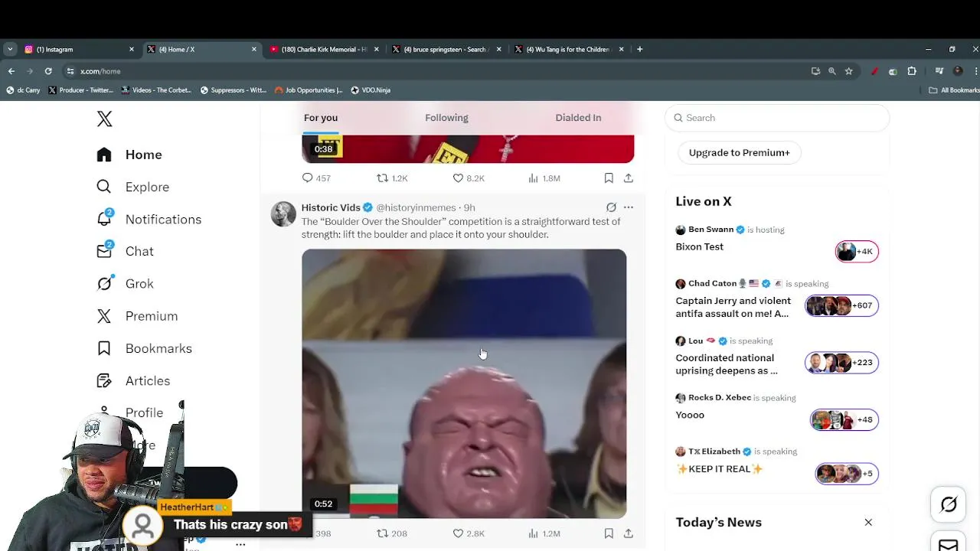The image size is (980, 551).
Task: Open the floating messages button
Action: tap(949, 543)
